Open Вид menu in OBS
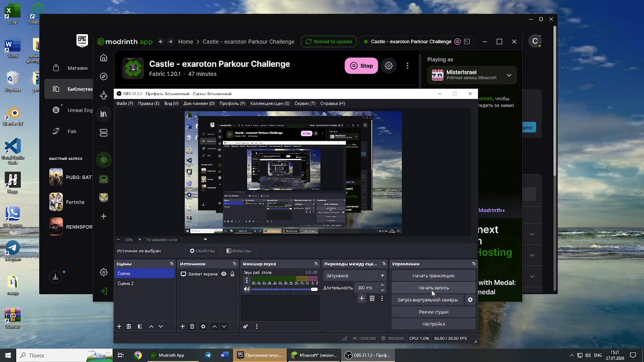The width and height of the screenshot is (644, 362). (172, 104)
